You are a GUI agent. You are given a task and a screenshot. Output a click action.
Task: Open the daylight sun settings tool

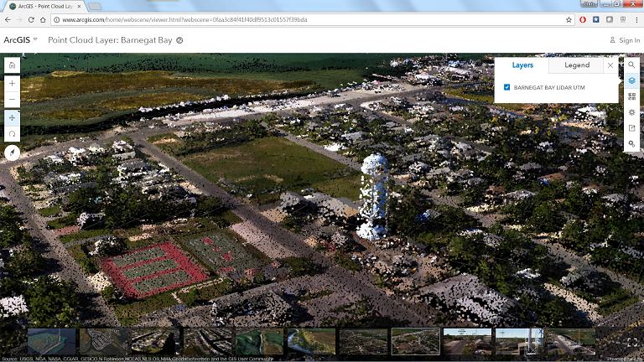pos(631,112)
